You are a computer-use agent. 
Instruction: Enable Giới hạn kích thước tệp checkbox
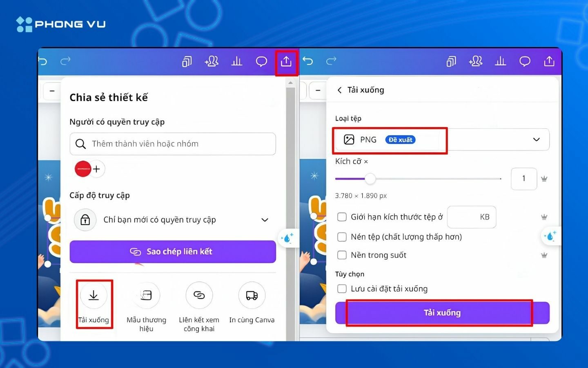click(342, 217)
